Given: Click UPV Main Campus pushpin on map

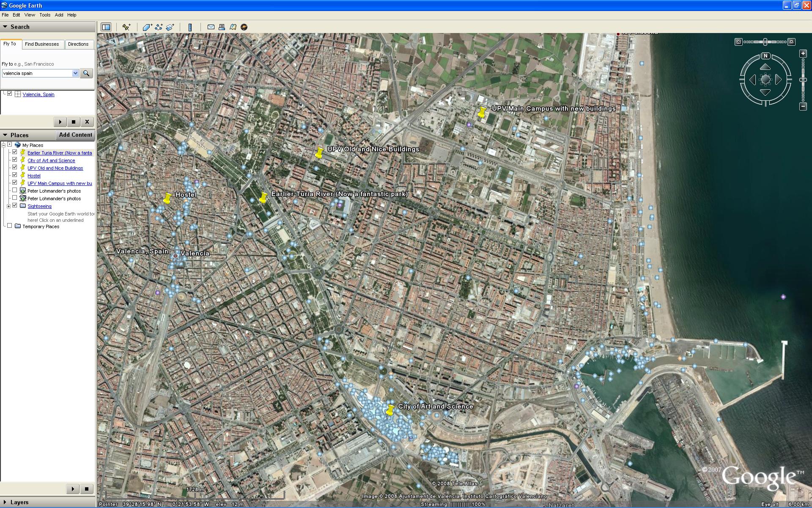Looking at the screenshot, I should click(x=481, y=112).
